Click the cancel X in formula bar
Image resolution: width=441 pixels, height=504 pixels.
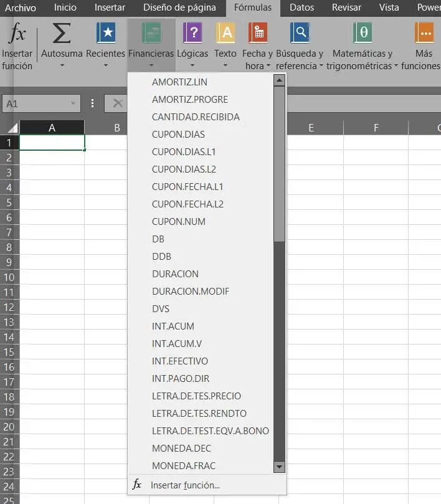coord(118,103)
